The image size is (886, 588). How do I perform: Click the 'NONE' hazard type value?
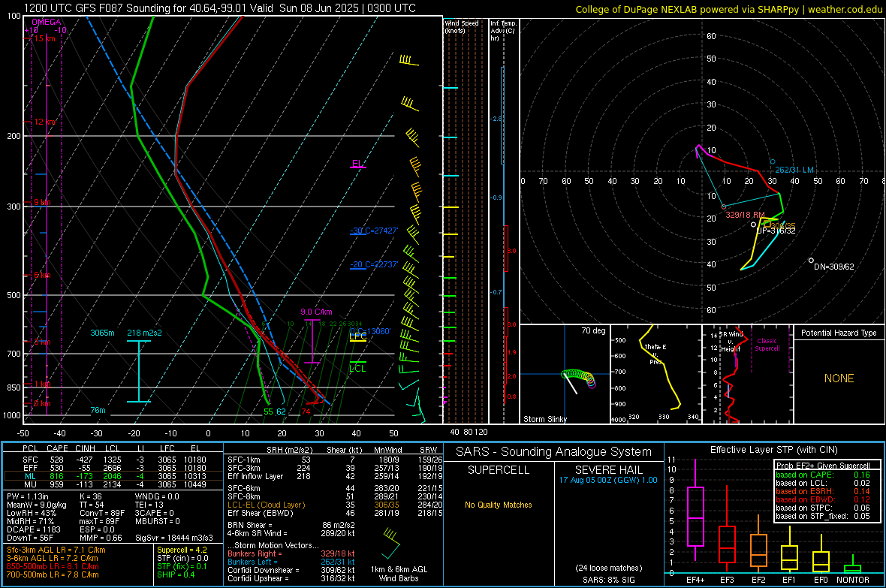pyautogui.click(x=839, y=378)
